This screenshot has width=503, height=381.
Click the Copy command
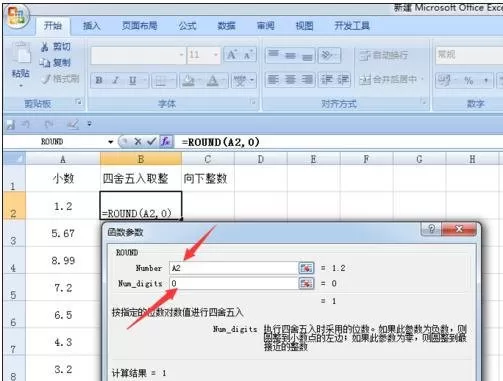56,62
